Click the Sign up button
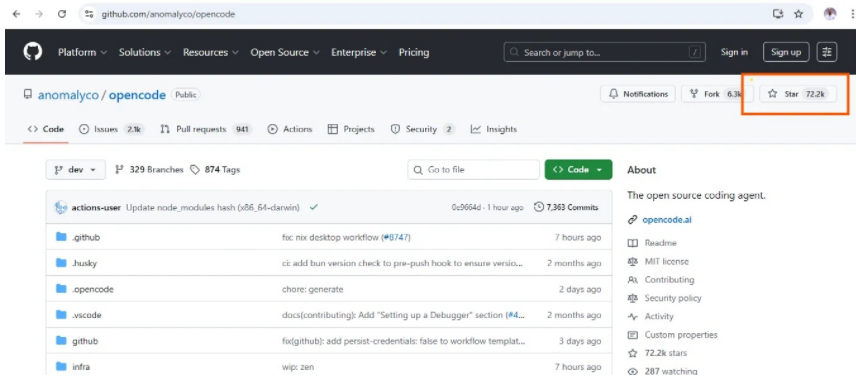 coord(786,52)
